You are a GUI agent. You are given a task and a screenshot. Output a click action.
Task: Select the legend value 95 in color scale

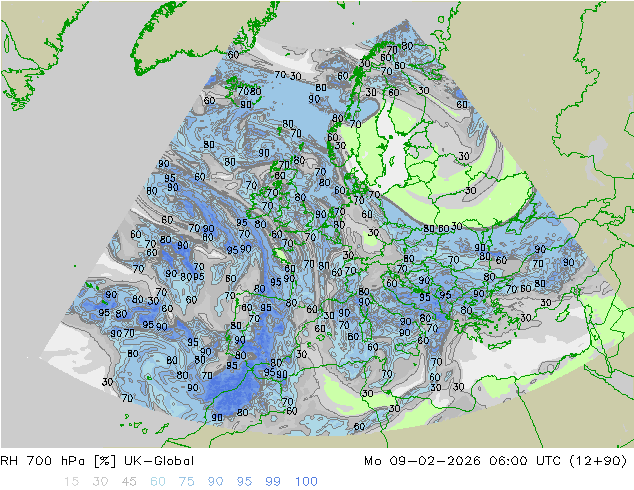(244, 482)
